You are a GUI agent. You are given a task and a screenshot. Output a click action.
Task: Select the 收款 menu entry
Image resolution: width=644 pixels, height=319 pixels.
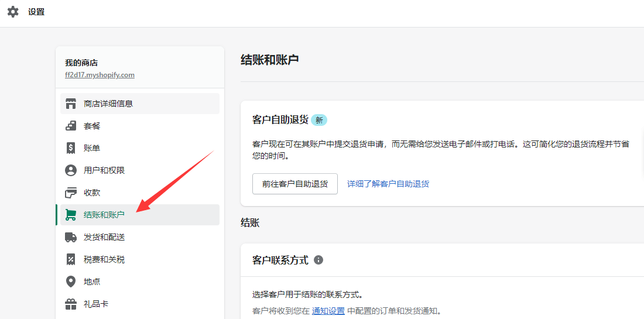click(140, 193)
